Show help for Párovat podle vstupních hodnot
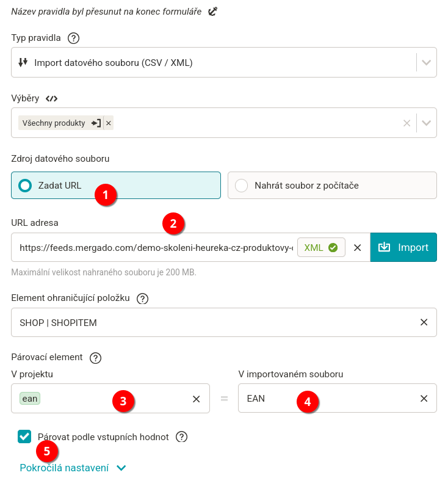 [x=181, y=437]
